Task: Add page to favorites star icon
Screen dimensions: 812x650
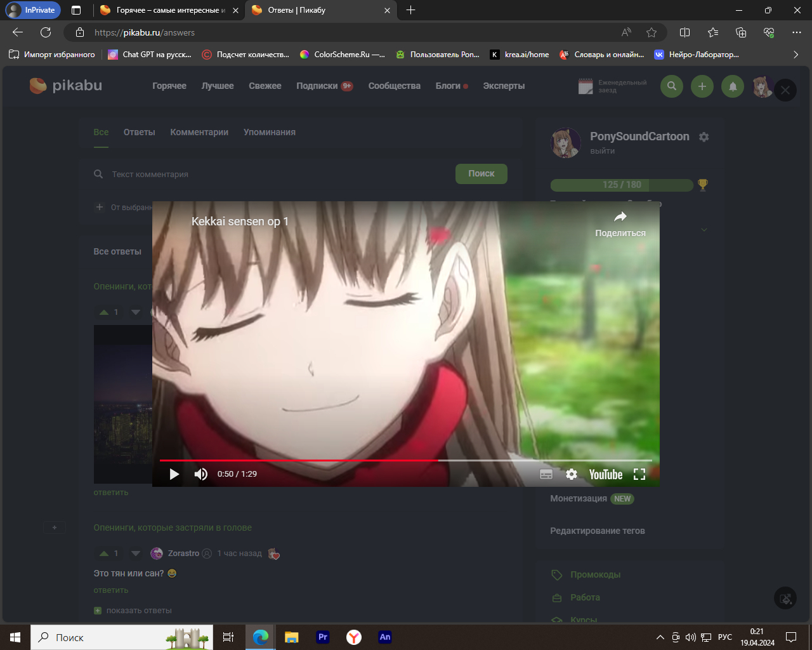Action: pos(652,32)
